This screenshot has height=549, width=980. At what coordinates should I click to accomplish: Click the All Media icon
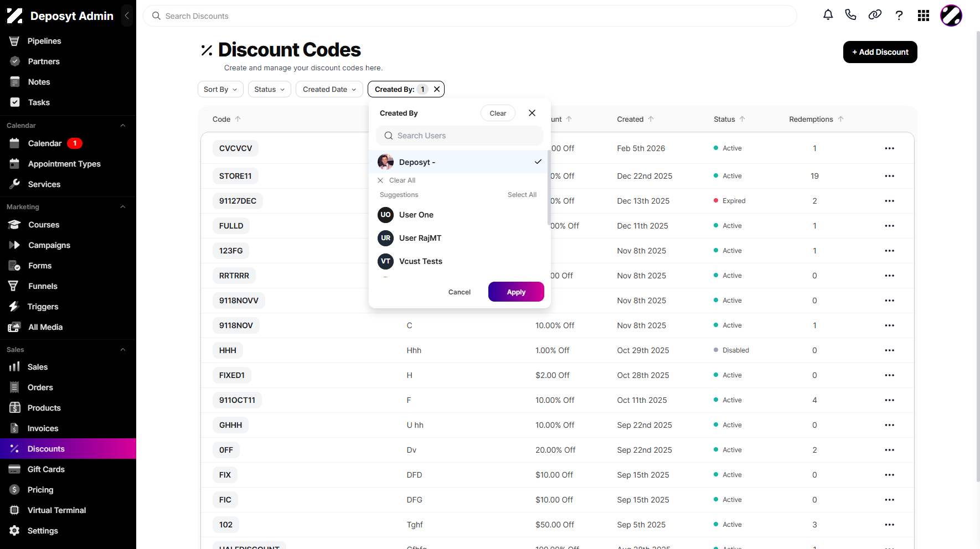tap(15, 327)
